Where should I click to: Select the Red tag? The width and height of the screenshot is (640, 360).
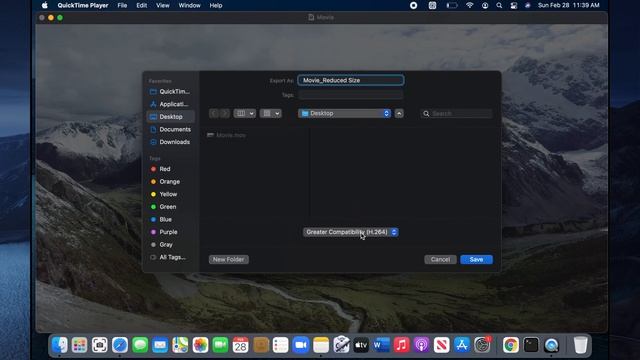click(x=171, y=169)
